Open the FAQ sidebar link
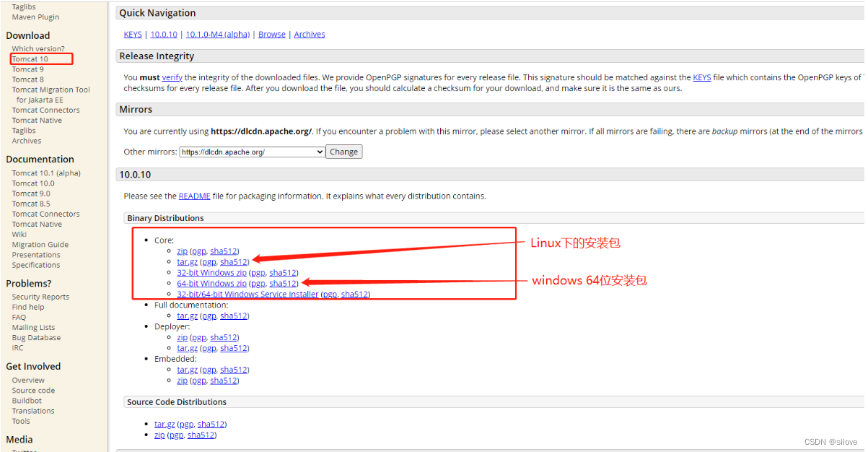 pos(19,317)
